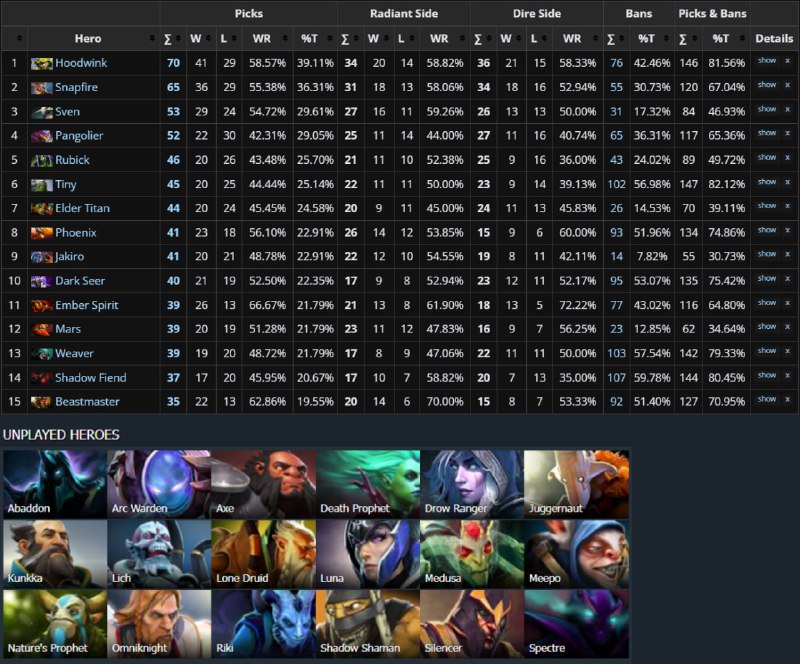Click the Beastmaster hero icon
The width and height of the screenshot is (800, 664).
coord(41,402)
